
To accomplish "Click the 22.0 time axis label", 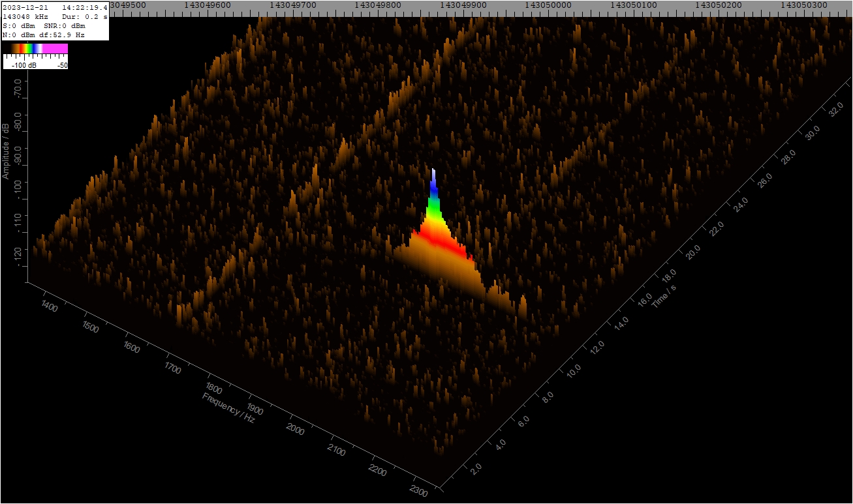I will [x=715, y=228].
